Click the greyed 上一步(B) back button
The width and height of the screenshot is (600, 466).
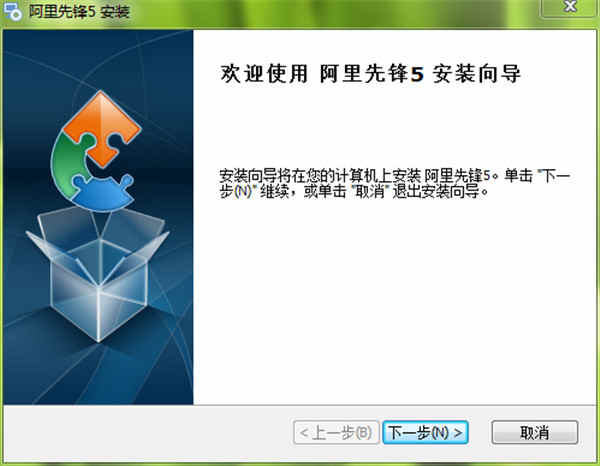[336, 433]
